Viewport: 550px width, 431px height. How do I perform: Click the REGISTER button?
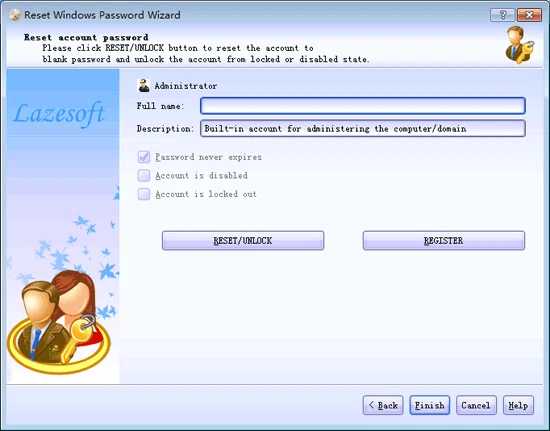pyautogui.click(x=444, y=241)
